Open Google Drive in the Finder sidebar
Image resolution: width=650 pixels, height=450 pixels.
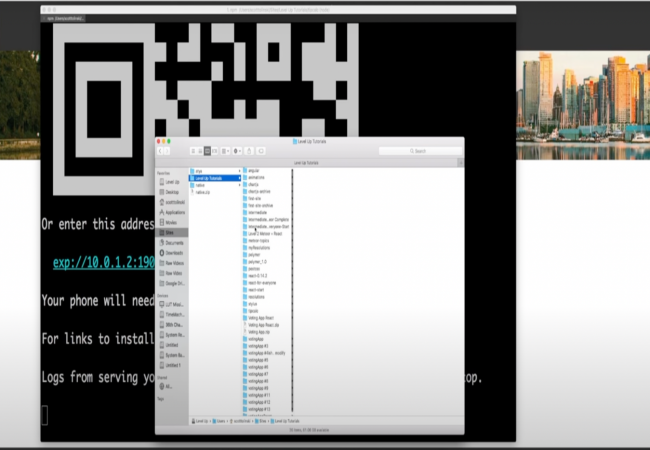pyautogui.click(x=172, y=283)
